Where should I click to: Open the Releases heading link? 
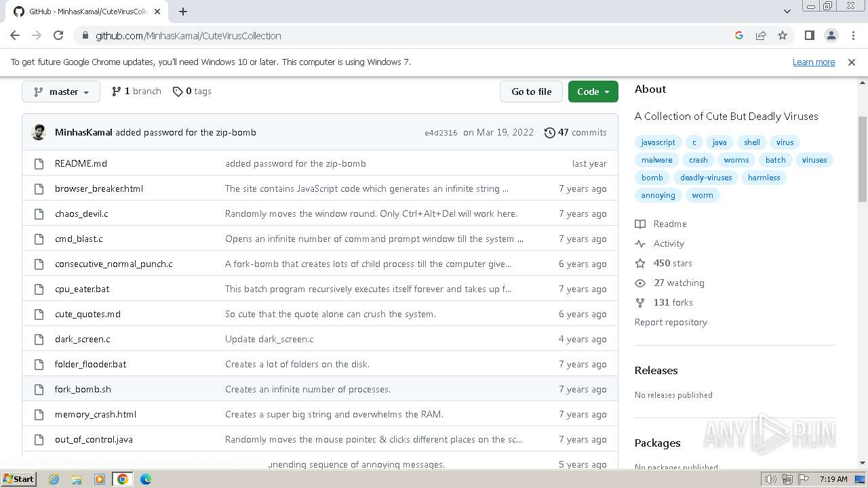coord(656,370)
